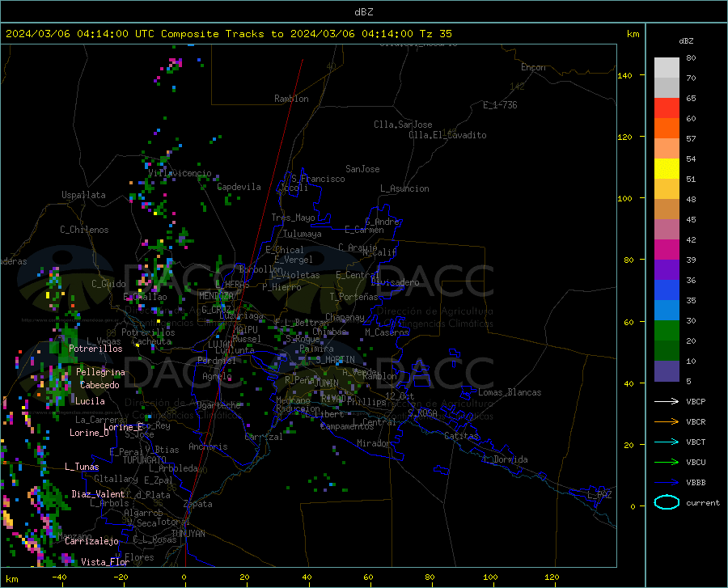Click the Divisadero label
The image size is (728, 588).
point(395,282)
